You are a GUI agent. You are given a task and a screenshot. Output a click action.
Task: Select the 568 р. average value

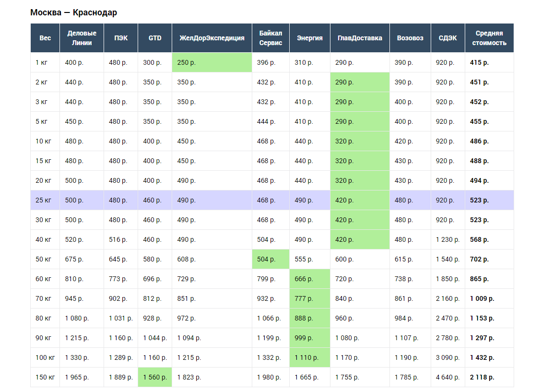coord(479,239)
